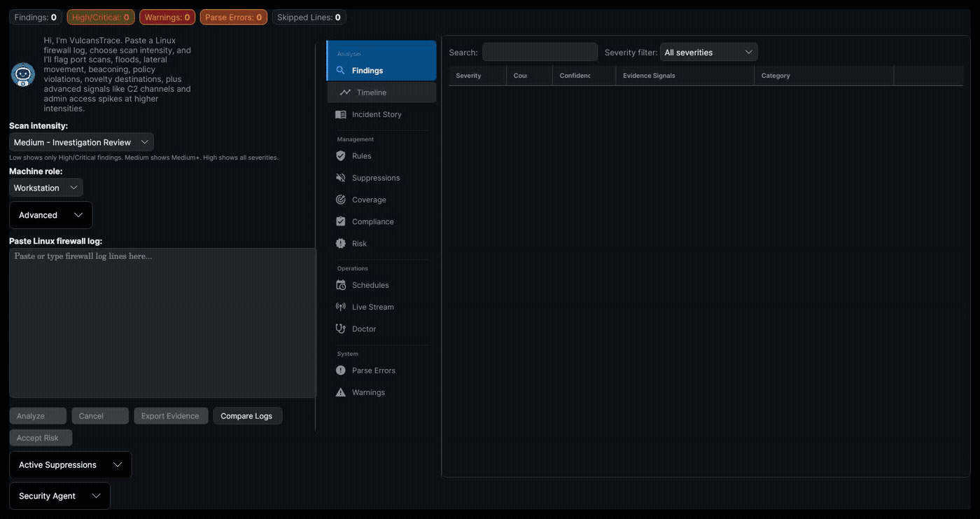
Task: Click the VulcansTrace robot avatar icon
Action: coord(23,74)
